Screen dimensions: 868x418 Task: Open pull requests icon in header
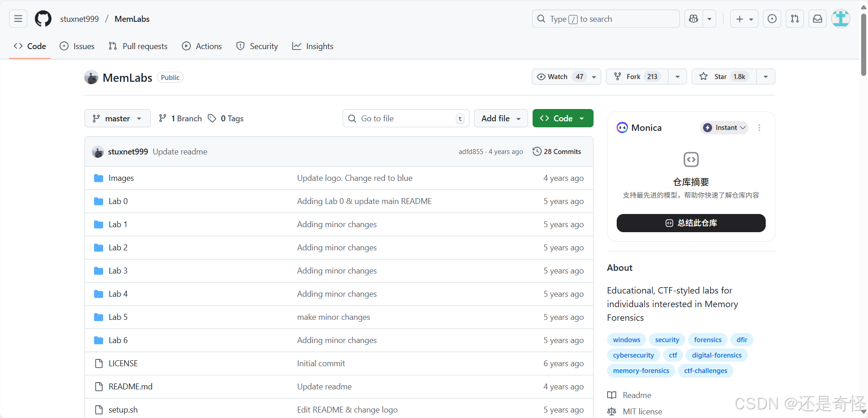pos(795,19)
